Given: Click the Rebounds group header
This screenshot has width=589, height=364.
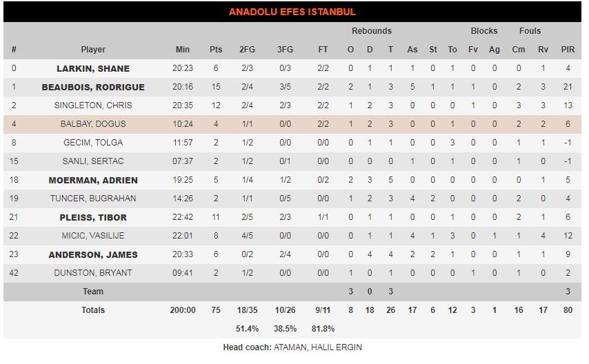Looking at the screenshot, I should point(371,31).
